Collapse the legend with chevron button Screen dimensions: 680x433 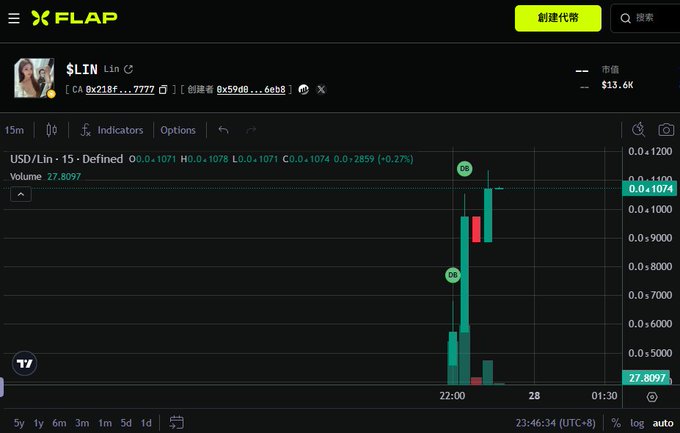click(x=21, y=194)
